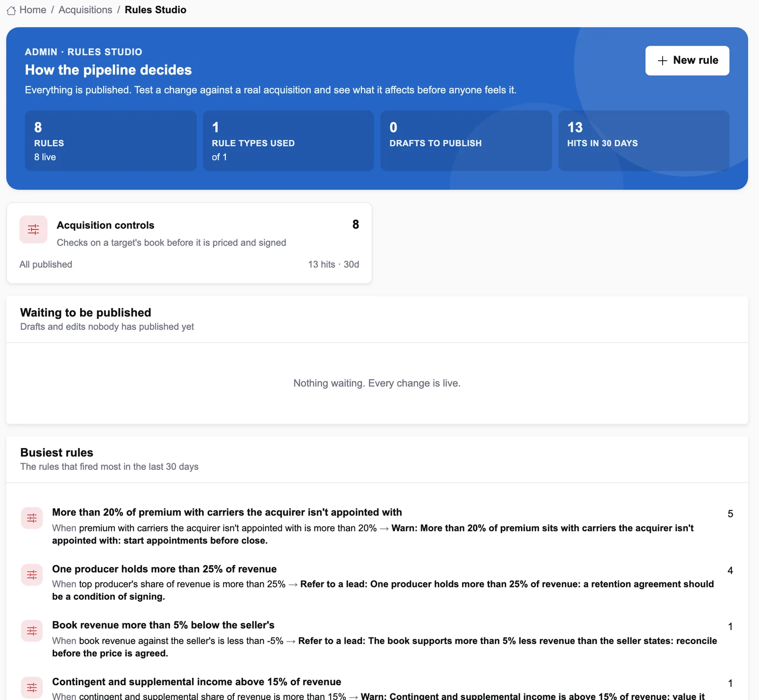759x700 pixels.
Task: Click hit count 1 for Contingent income rule
Action: 730,683
